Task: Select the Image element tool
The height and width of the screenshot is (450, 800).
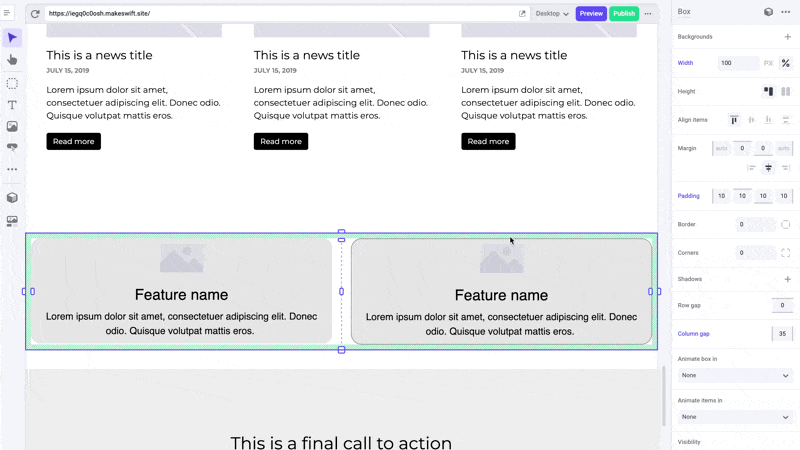Action: [x=12, y=126]
